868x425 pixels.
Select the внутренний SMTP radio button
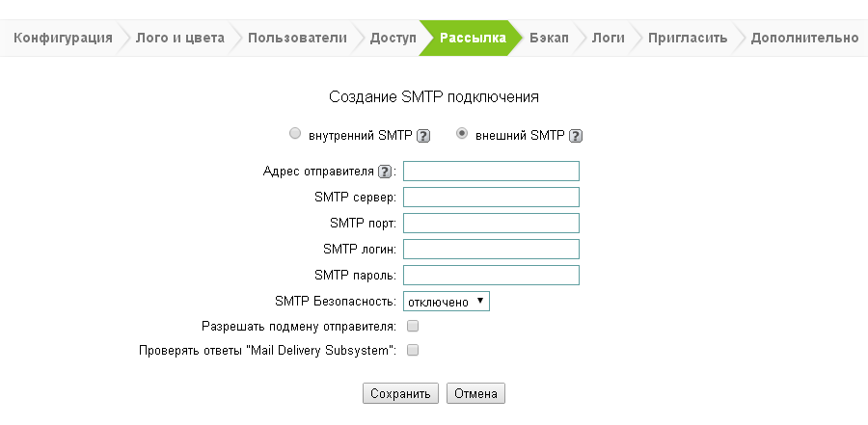pyautogui.click(x=295, y=134)
